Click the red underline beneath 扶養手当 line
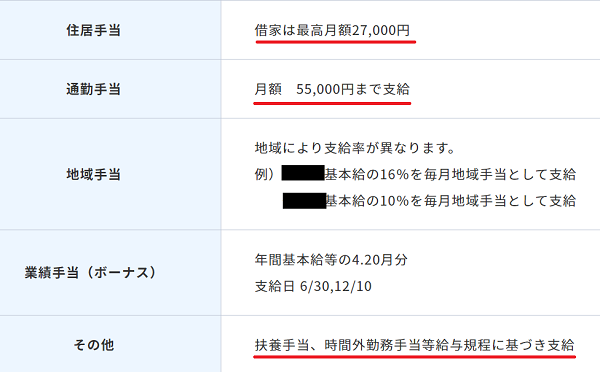This screenshot has width=600, height=372. coord(414,357)
